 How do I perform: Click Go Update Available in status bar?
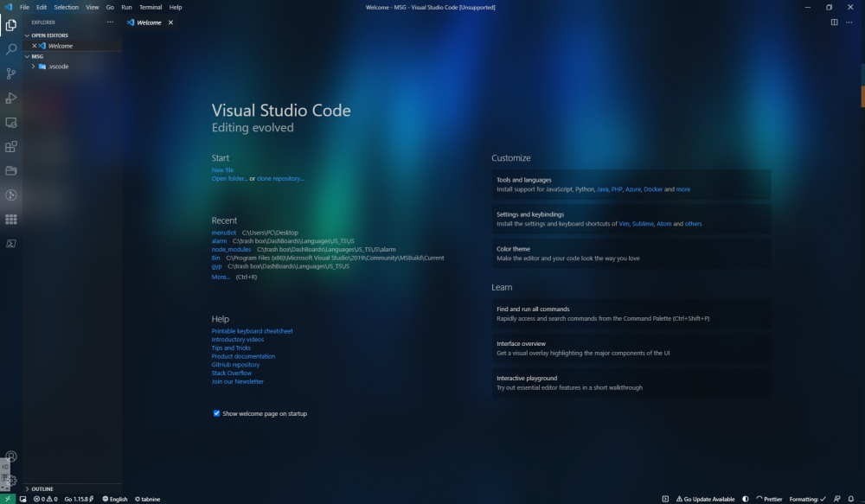tap(706, 499)
